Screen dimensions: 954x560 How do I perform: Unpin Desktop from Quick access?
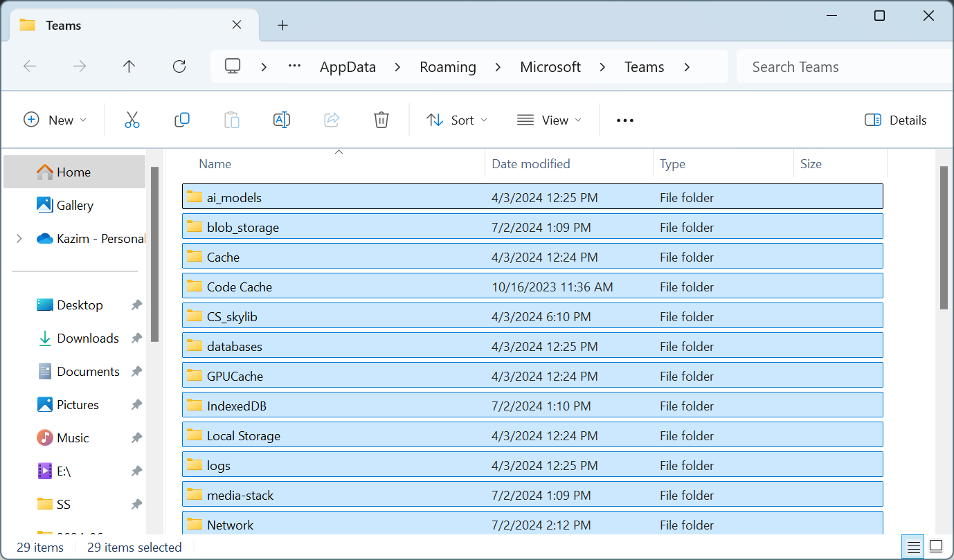(137, 305)
